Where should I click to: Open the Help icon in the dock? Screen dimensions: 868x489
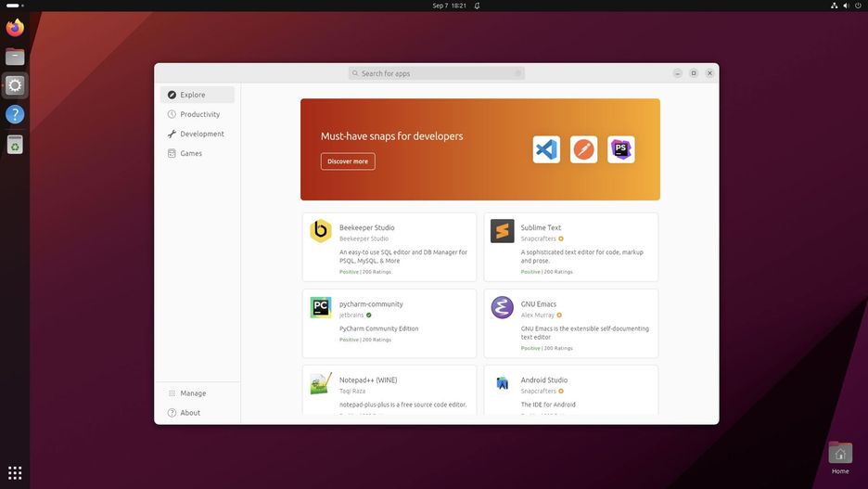point(15,114)
